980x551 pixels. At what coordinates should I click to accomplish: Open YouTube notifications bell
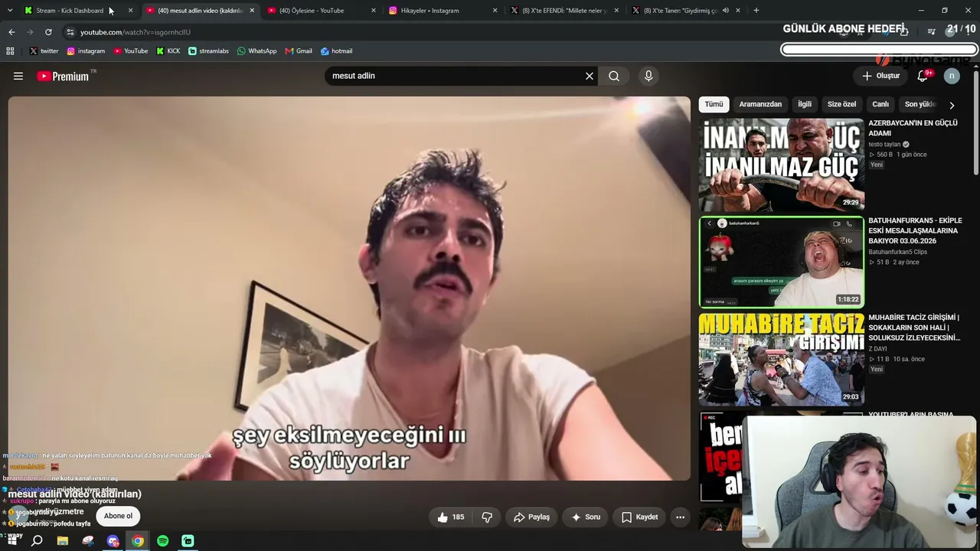[x=923, y=76]
